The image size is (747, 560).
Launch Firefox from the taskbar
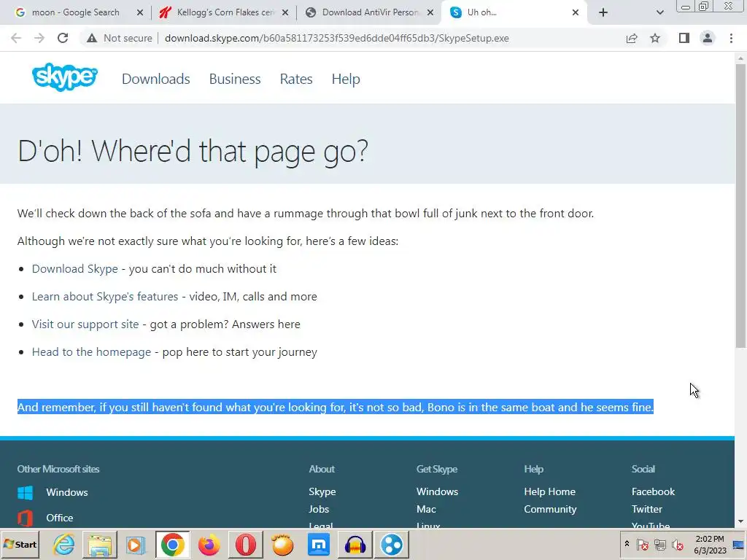click(x=209, y=545)
